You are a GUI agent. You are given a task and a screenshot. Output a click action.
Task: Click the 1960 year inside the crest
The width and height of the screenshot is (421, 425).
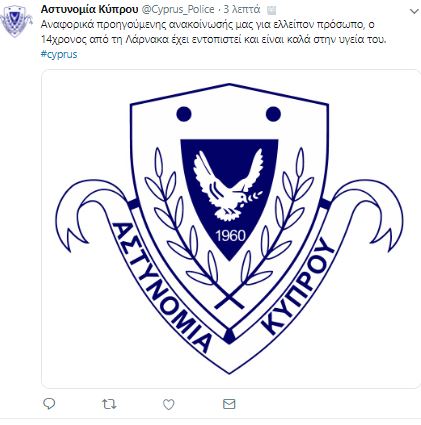point(230,236)
